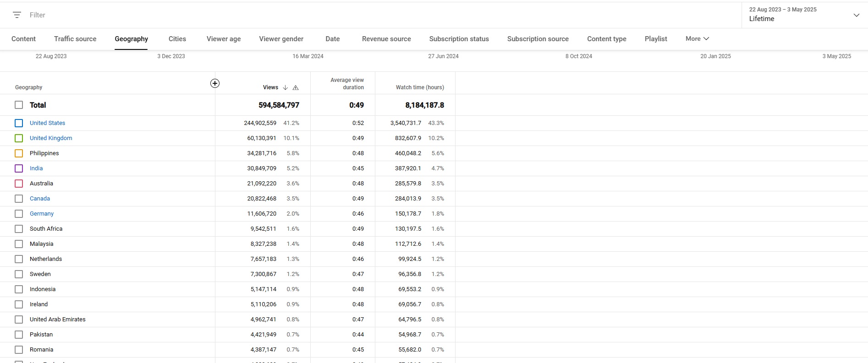Toggle the United States checkbox
868x363 pixels.
[19, 123]
